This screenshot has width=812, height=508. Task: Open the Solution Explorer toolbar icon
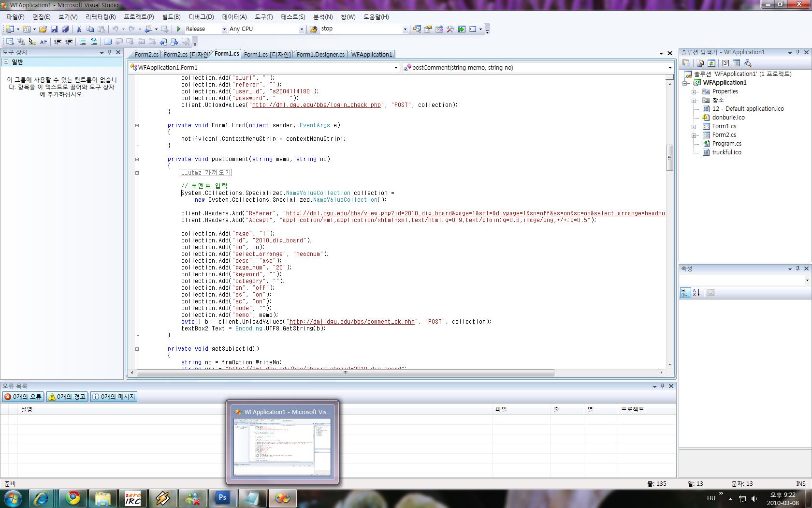click(x=417, y=29)
